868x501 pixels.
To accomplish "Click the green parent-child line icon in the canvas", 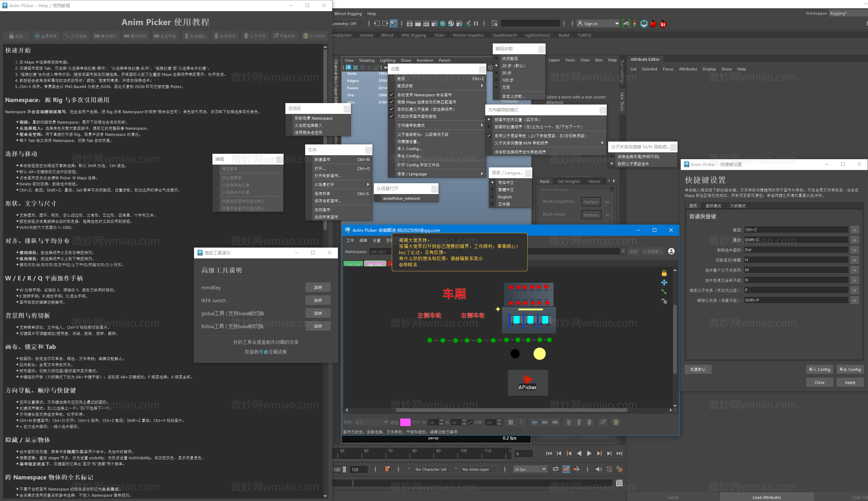I will coord(664,292).
